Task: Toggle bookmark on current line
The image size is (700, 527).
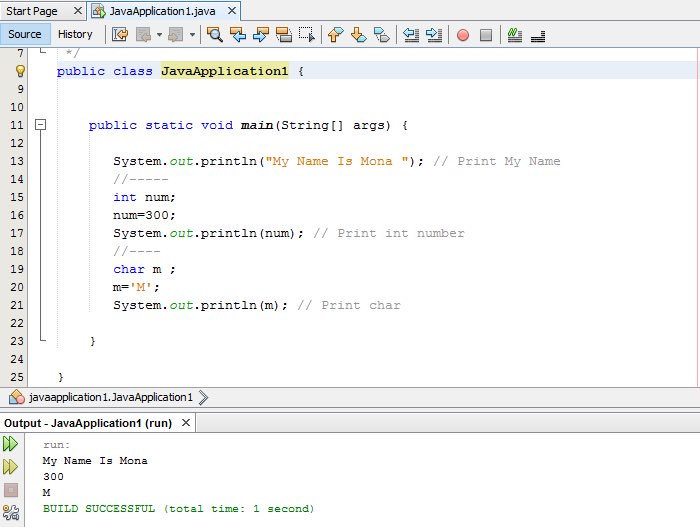Action: tap(382, 34)
